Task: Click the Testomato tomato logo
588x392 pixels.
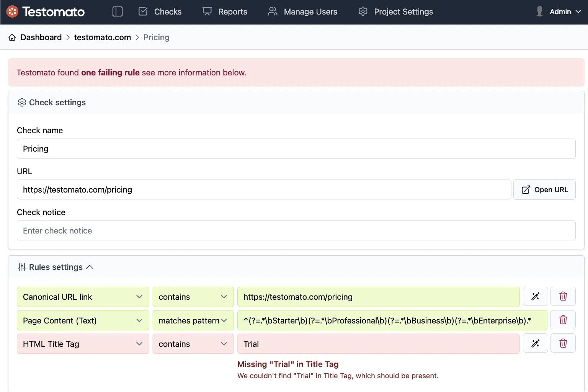Action: 12,11
